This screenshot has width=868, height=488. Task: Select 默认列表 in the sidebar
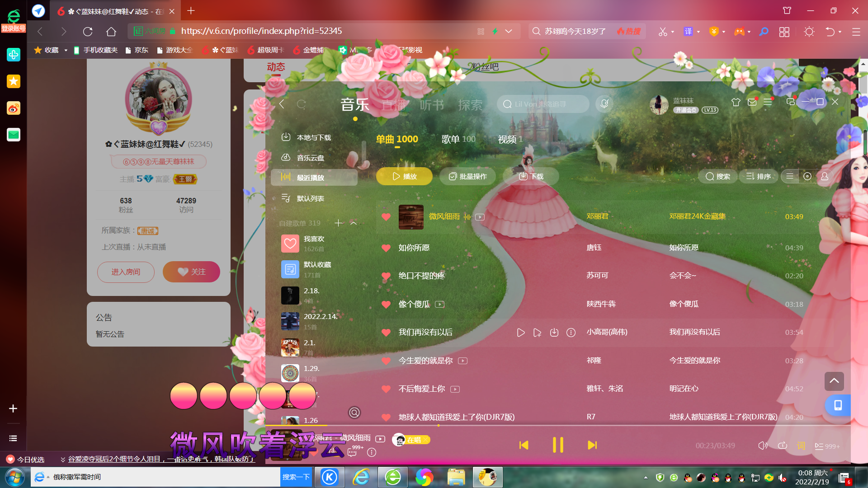pos(314,198)
